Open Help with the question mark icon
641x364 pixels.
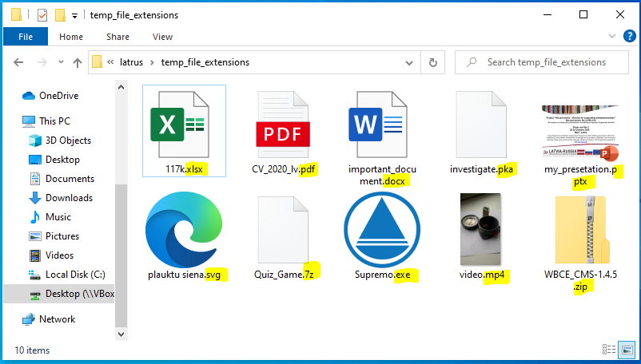click(627, 37)
